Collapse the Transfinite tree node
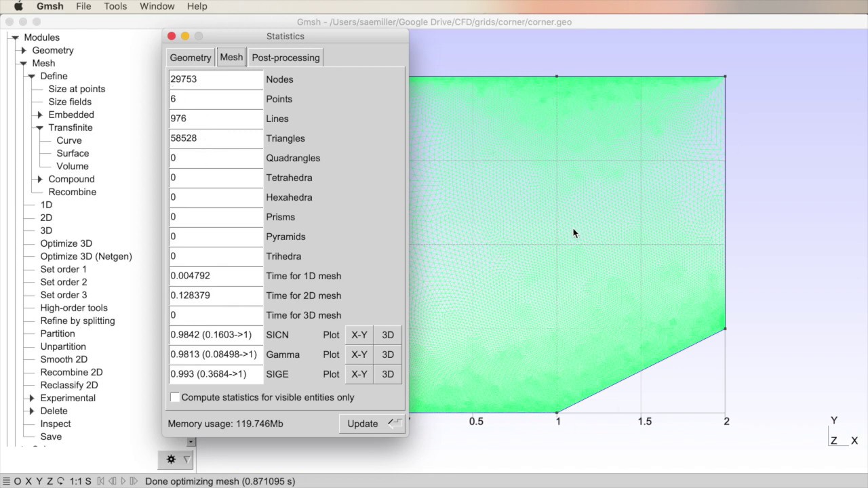 (x=40, y=127)
